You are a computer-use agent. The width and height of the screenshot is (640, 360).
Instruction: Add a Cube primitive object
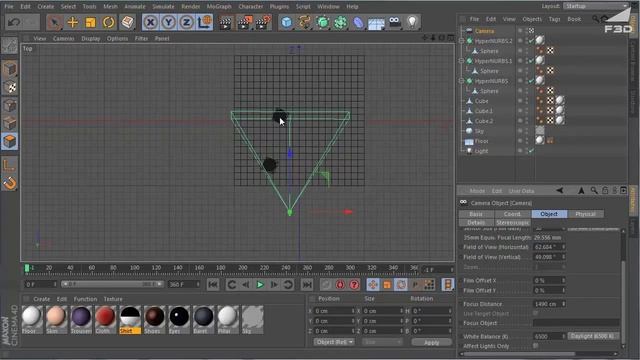(287, 22)
